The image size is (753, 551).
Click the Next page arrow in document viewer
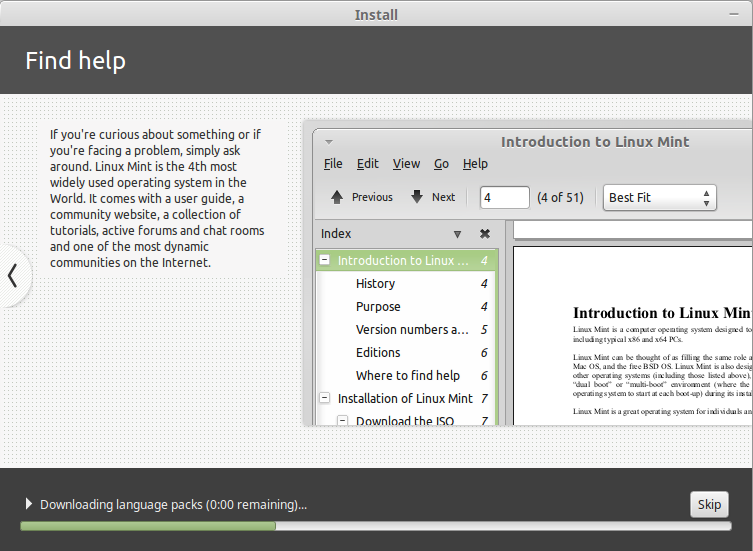click(433, 197)
